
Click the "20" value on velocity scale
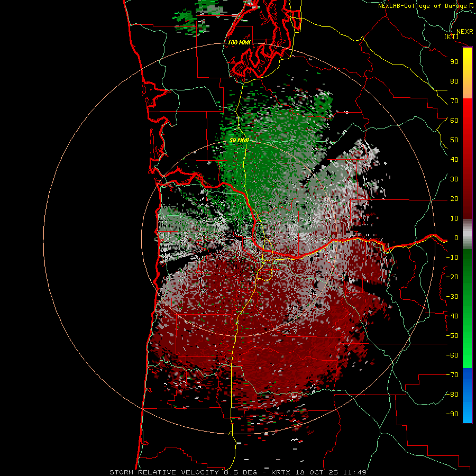coord(454,198)
